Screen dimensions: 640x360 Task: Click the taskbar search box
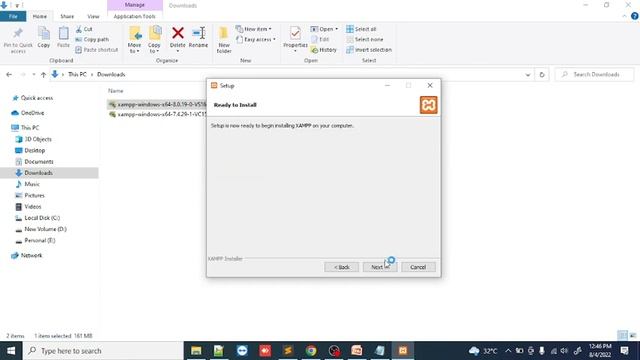103,351
